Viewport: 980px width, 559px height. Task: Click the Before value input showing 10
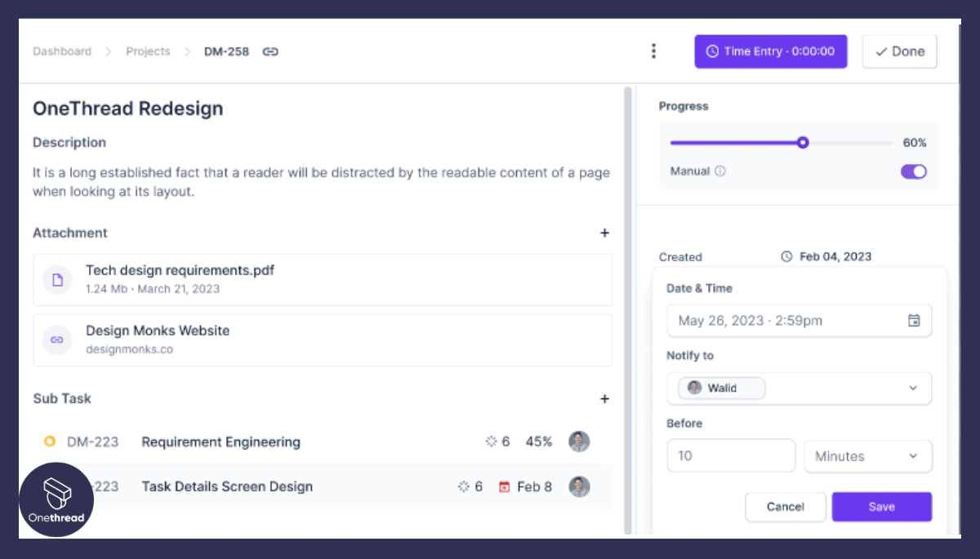point(731,456)
